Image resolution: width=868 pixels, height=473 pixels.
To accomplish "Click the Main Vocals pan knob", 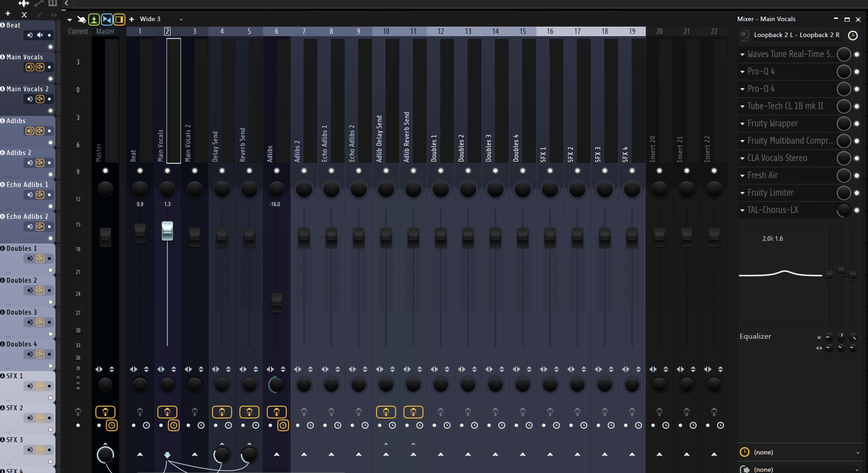I will [167, 189].
